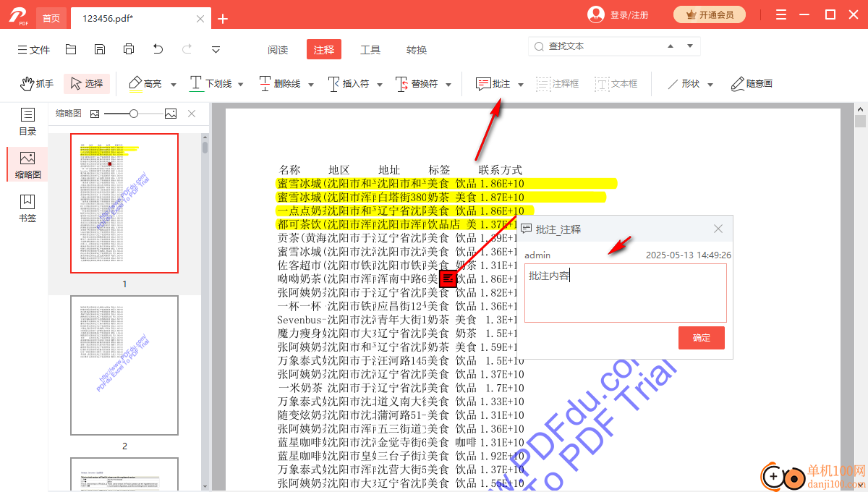
Task: Select page 2 thumbnail
Action: pyautogui.click(x=124, y=365)
